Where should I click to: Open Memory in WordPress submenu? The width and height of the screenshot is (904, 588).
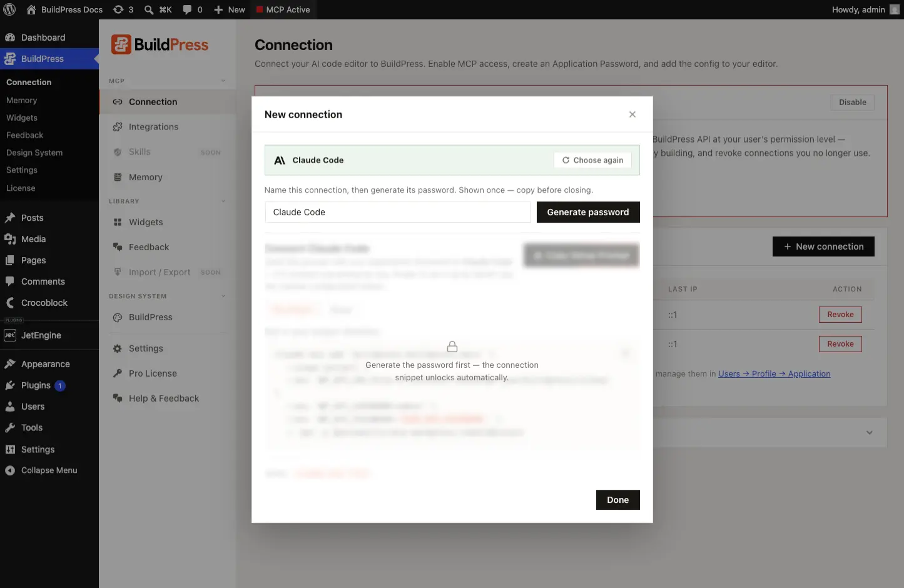coord(22,100)
